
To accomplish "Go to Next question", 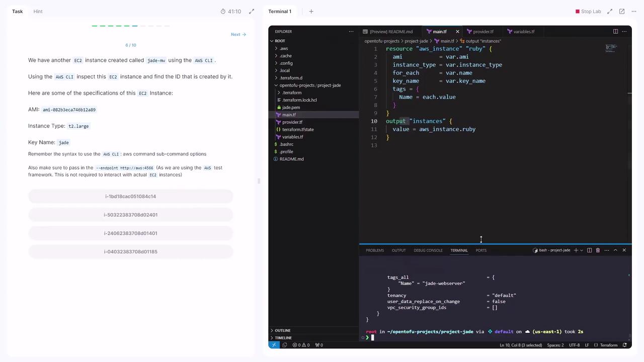I will (x=238, y=34).
